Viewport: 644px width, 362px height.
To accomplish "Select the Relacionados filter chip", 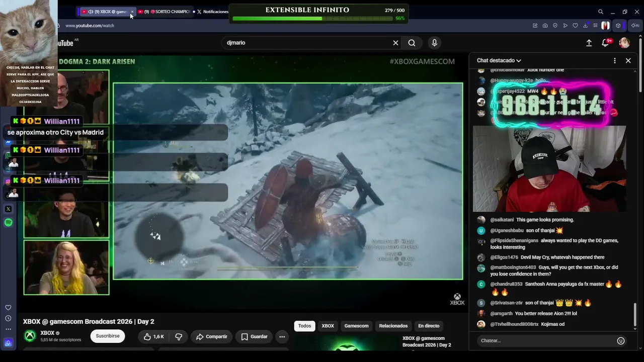I will coord(393,326).
